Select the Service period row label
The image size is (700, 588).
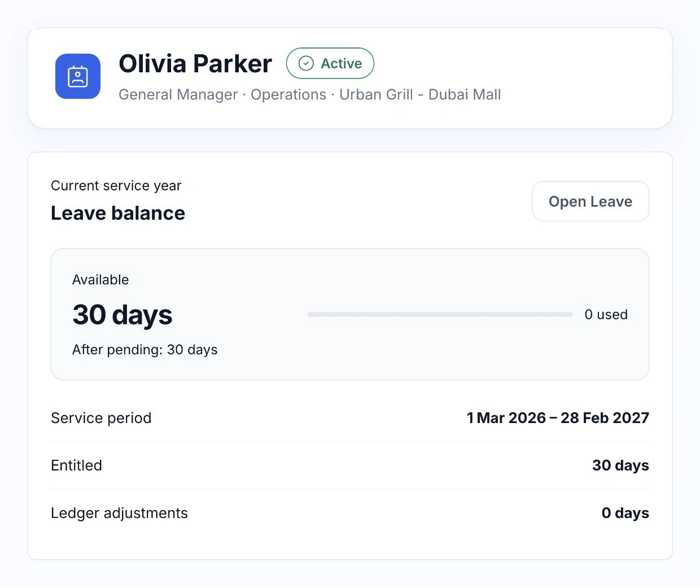click(101, 418)
